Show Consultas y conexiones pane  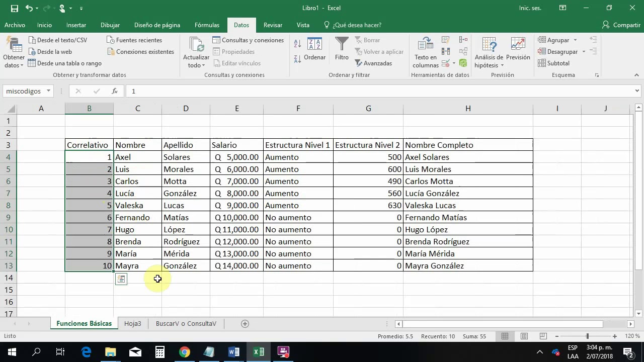click(x=248, y=40)
